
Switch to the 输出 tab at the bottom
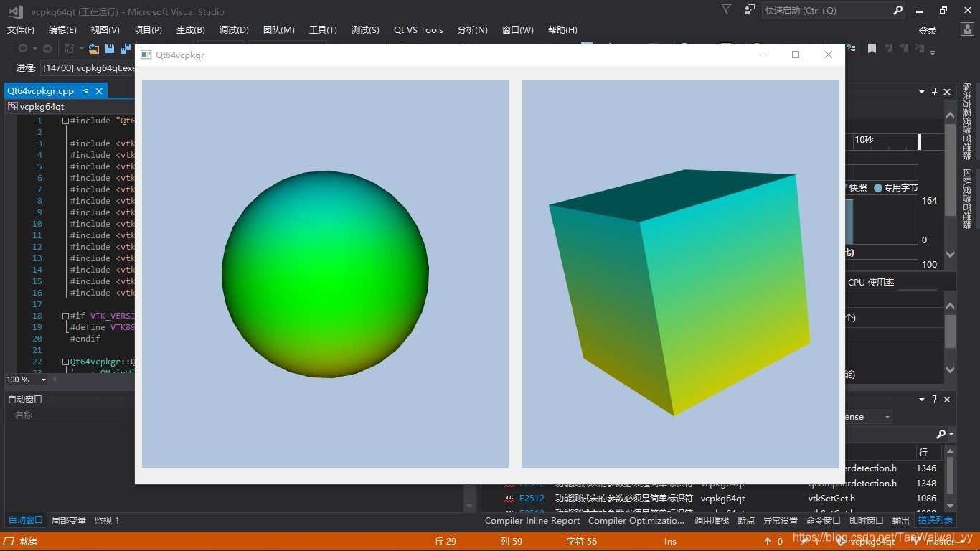coord(900,520)
